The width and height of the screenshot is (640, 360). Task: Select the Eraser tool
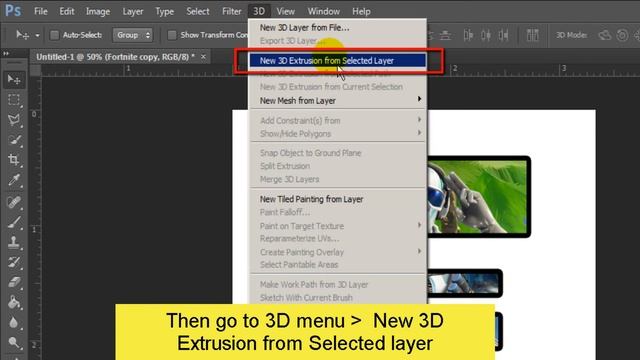point(14,282)
